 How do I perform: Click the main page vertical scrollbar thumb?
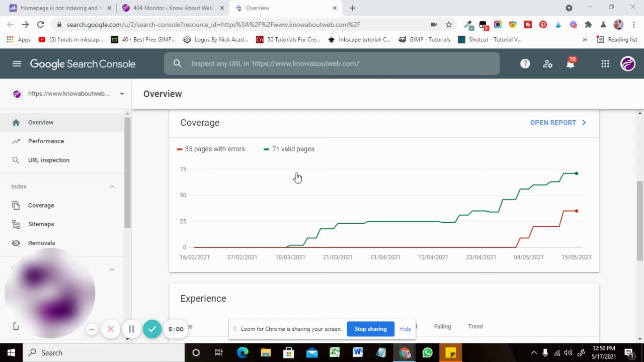tap(640, 221)
